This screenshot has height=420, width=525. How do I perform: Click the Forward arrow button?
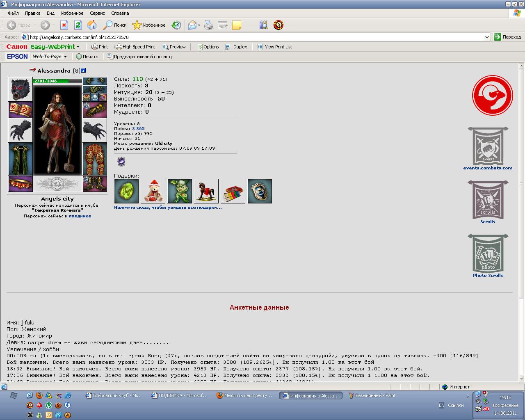pos(45,25)
